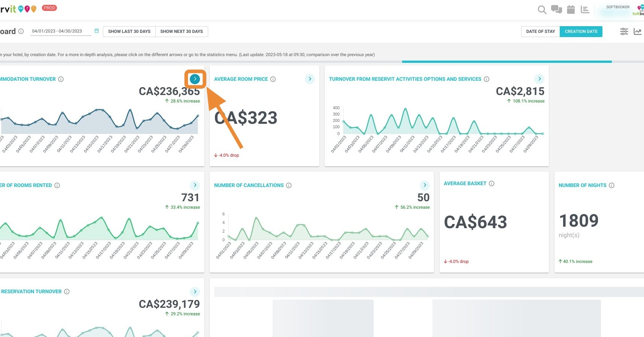Expand Reservit Activities turnover arrow
Viewport: 644px width, 337px height.
pos(539,79)
